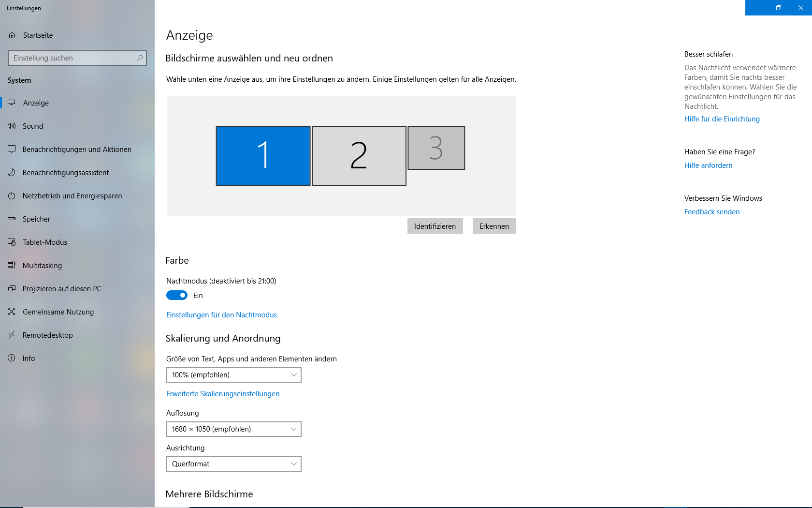Viewport: 812px width, 508px height.
Task: Open the Ausrichtung Querformat dropdown
Action: click(x=233, y=464)
